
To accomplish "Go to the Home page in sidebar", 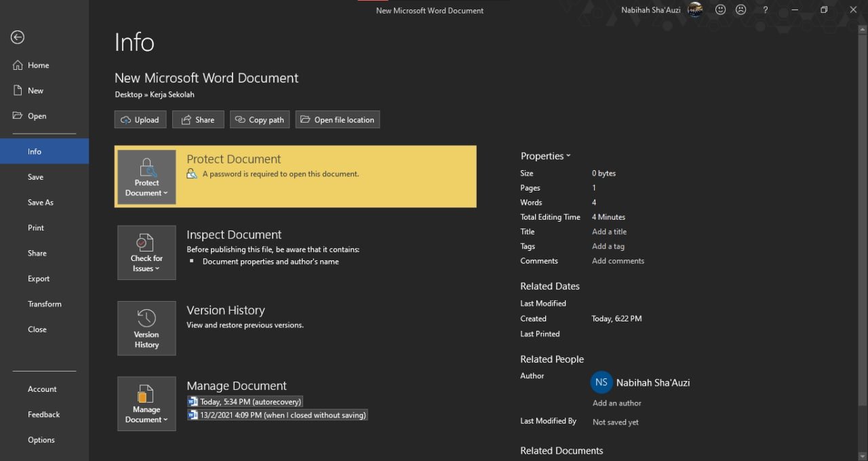I will (x=44, y=65).
